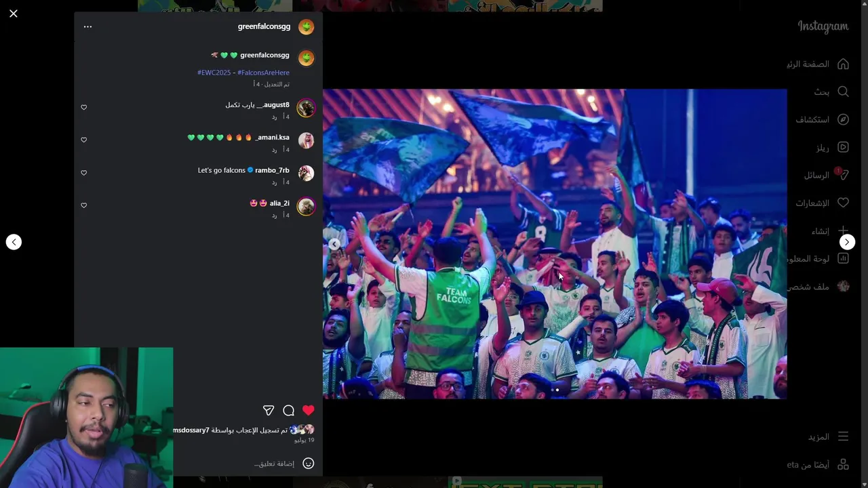This screenshot has height=488, width=868.
Task: Open the #EWC2025 hashtag link
Action: coord(214,73)
